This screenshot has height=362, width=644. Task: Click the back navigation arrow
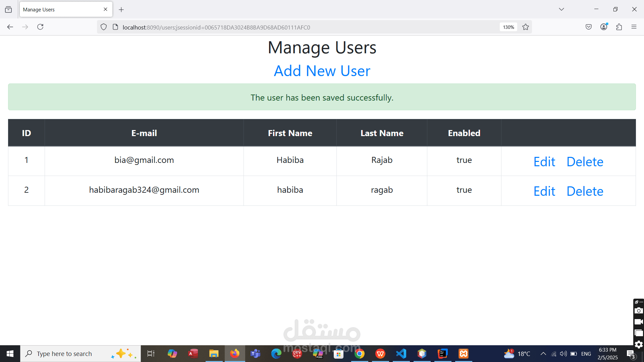coord(10,27)
